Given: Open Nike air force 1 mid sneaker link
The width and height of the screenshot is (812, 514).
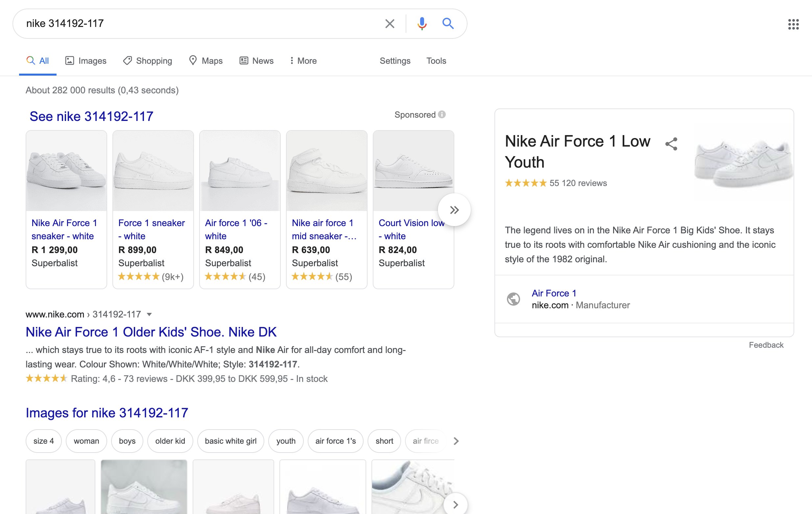Looking at the screenshot, I should (324, 229).
